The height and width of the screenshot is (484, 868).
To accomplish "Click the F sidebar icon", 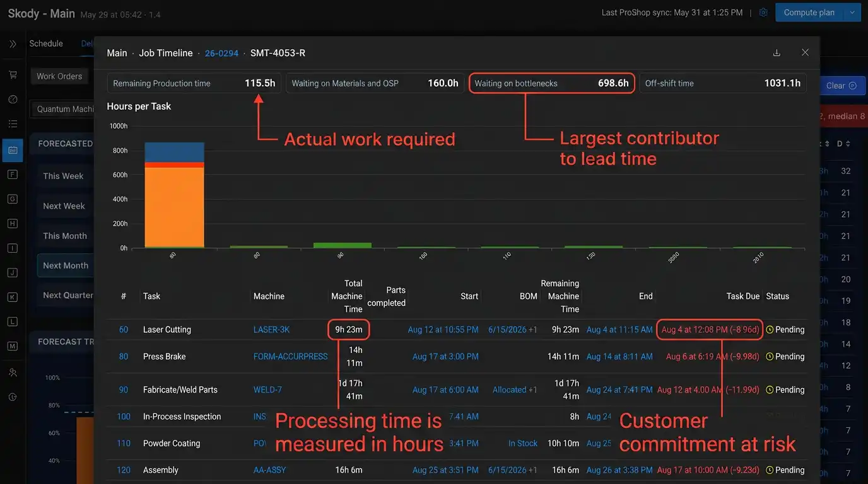I will click(x=13, y=175).
